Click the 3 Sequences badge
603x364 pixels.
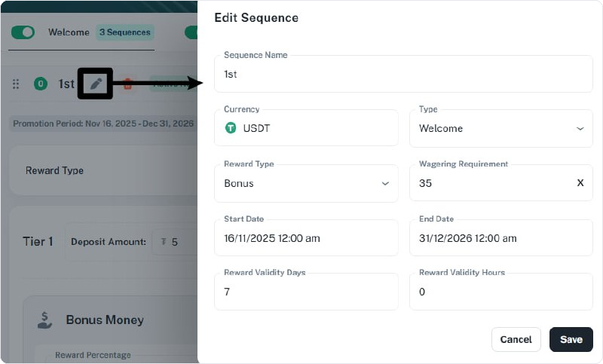(x=125, y=32)
